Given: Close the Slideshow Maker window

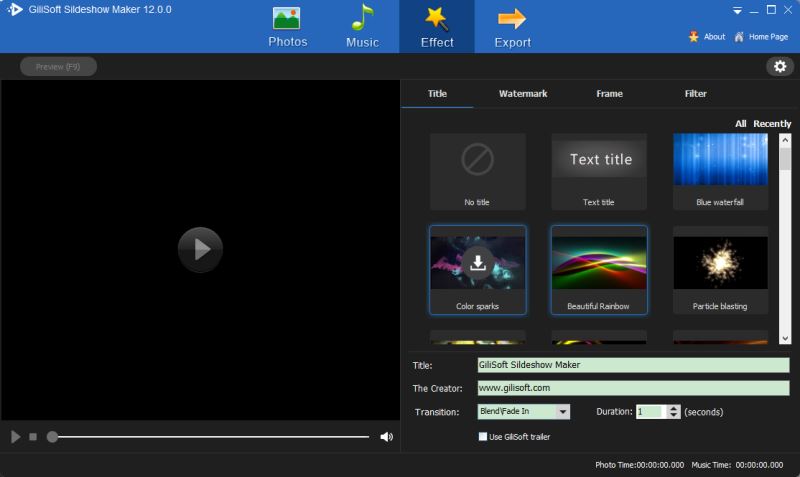Looking at the screenshot, I should point(788,10).
